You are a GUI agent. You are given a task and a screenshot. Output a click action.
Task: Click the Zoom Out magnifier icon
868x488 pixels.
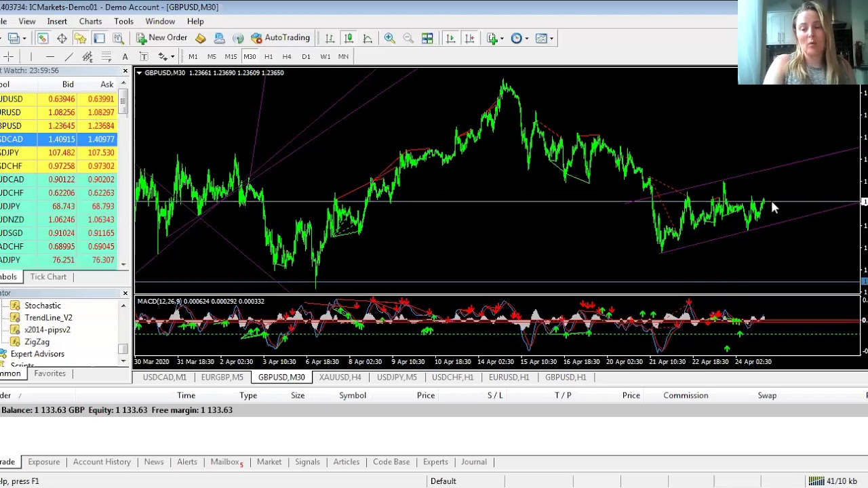(408, 38)
